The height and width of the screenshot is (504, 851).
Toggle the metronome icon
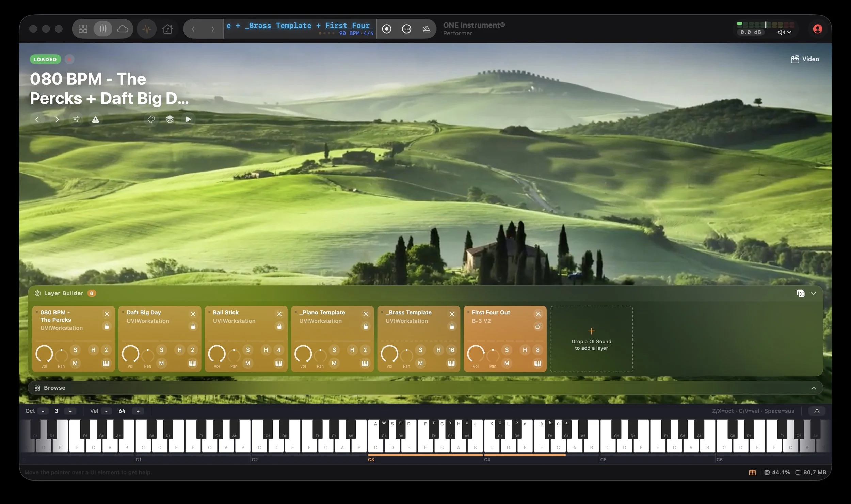(x=426, y=29)
